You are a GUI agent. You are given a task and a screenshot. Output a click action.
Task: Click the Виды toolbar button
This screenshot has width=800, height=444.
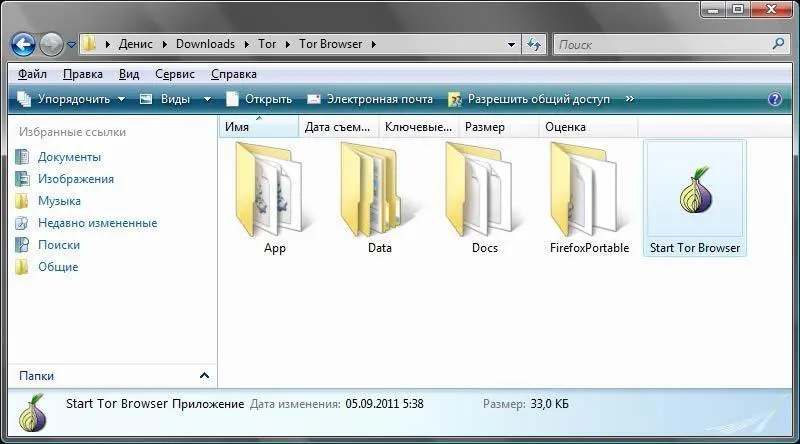coord(165,99)
